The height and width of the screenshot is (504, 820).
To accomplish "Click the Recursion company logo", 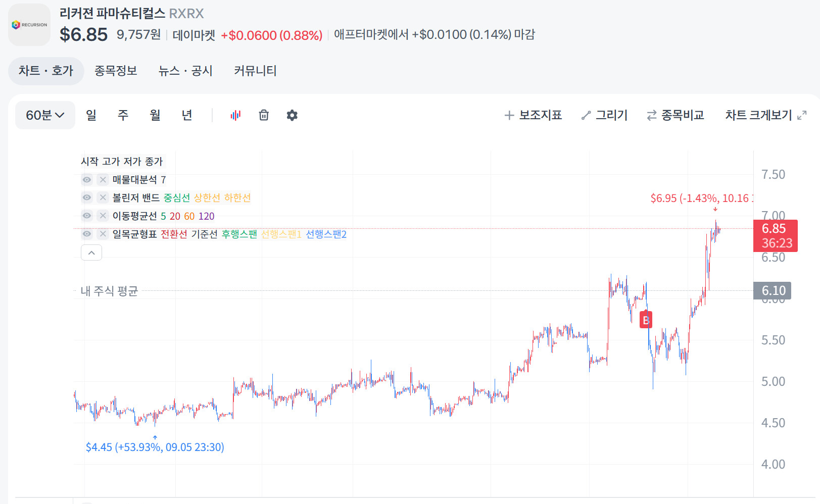I will pyautogui.click(x=29, y=25).
